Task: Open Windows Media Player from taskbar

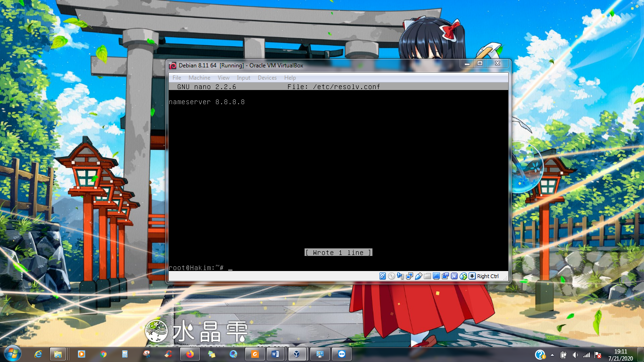Action: tap(81, 354)
